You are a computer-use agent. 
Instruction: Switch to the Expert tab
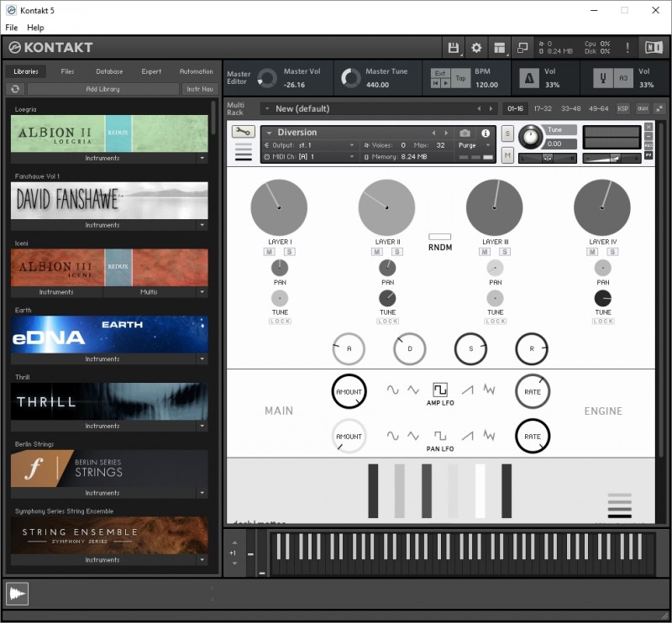[x=151, y=71]
